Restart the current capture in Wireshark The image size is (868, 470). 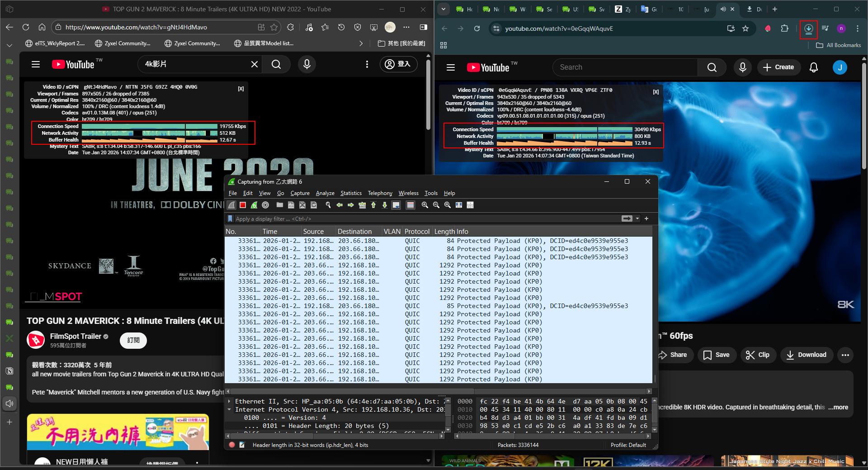[x=254, y=205]
